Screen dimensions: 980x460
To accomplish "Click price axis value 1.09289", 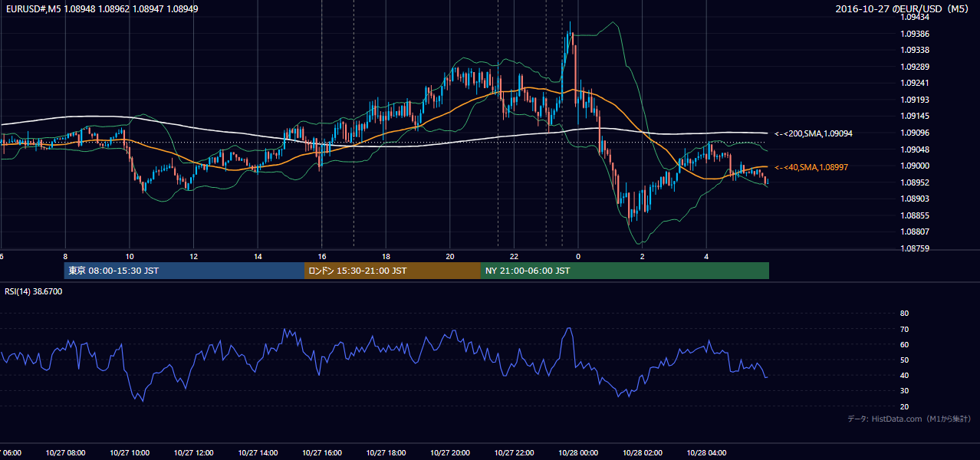I will (x=915, y=67).
